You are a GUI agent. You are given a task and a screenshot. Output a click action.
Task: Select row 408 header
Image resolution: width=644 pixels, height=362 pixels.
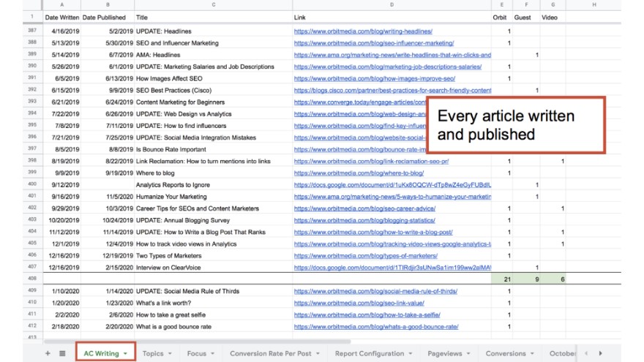[32, 279]
